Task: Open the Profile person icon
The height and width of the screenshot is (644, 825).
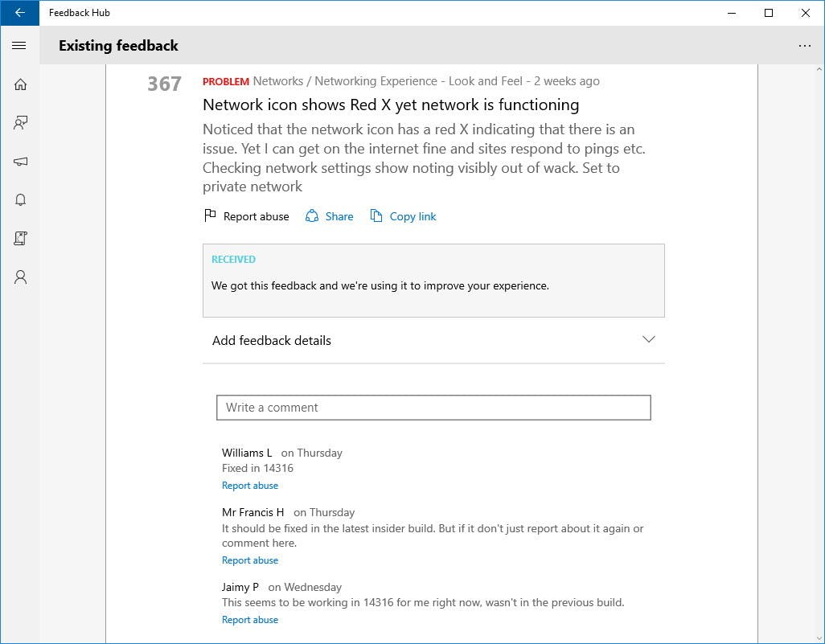Action: click(20, 277)
